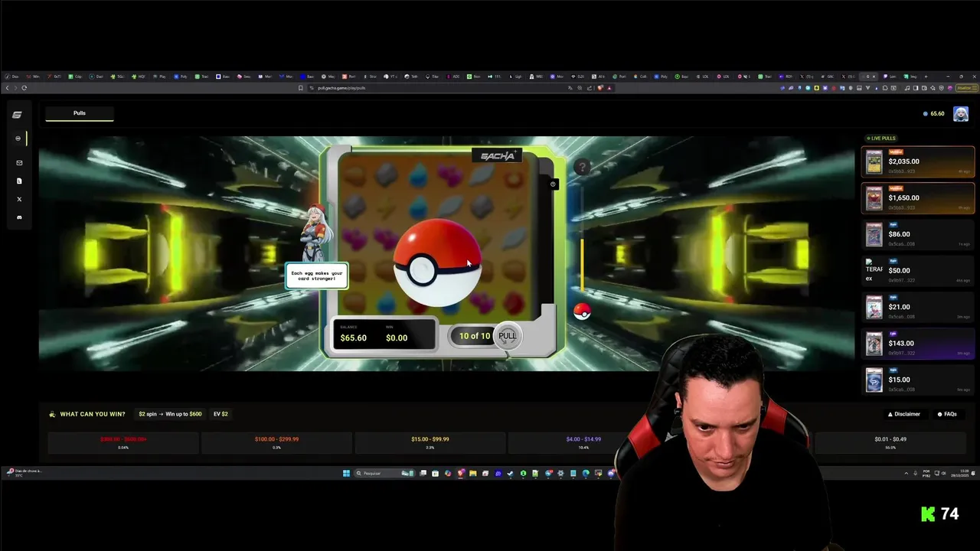980x551 pixels.
Task: Open the $143.00 live pull card
Action: 918,344
